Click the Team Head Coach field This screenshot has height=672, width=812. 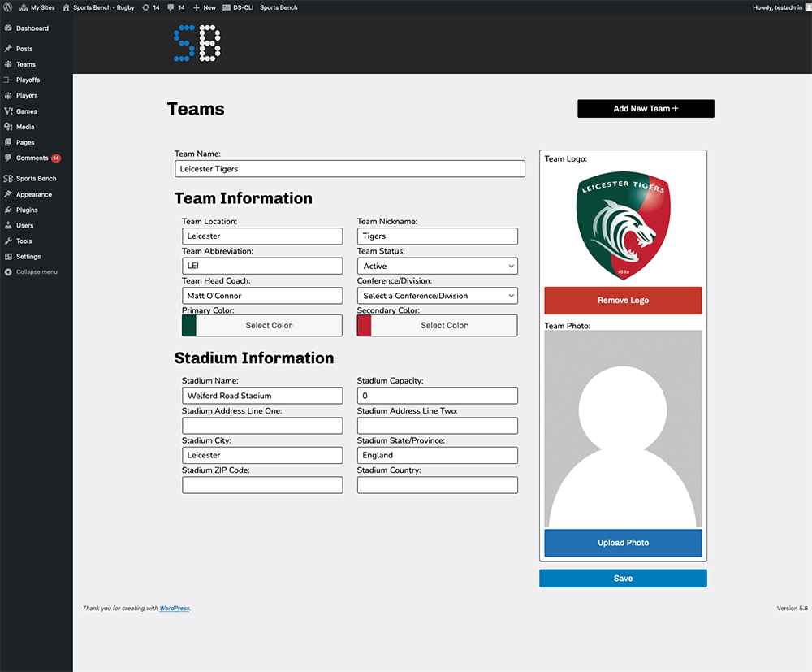point(262,296)
